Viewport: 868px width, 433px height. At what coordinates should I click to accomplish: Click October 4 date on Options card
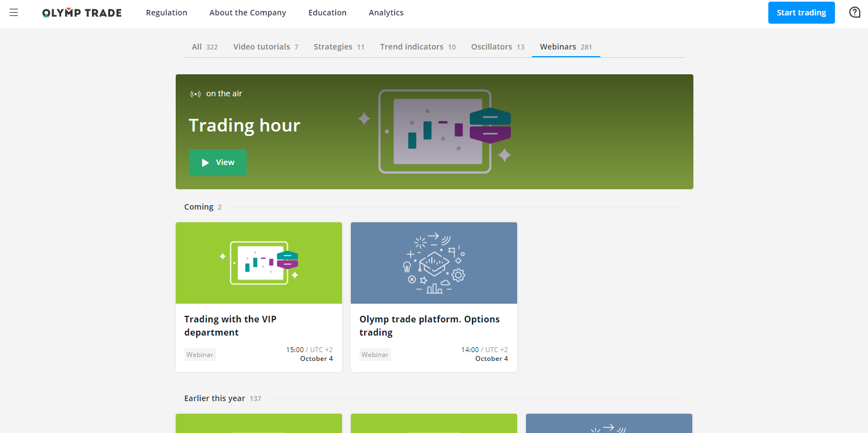(x=492, y=359)
